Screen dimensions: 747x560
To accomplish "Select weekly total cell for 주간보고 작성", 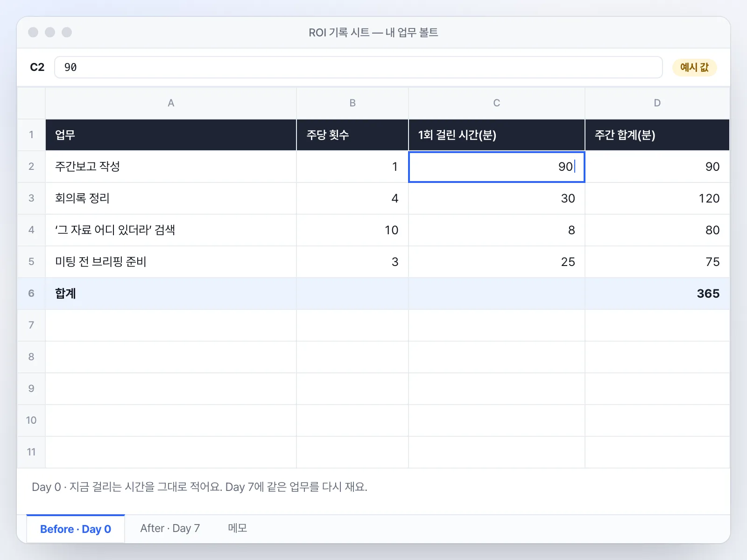I will tap(657, 167).
